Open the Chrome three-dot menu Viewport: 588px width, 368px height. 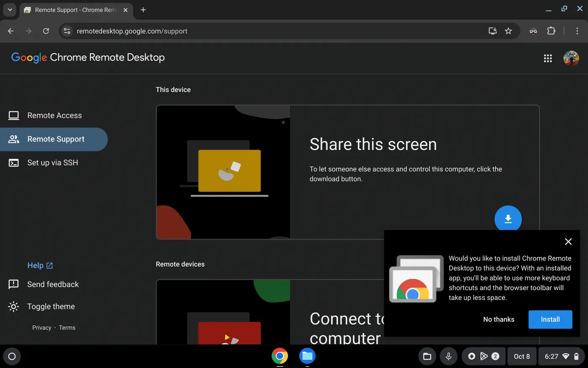point(577,31)
